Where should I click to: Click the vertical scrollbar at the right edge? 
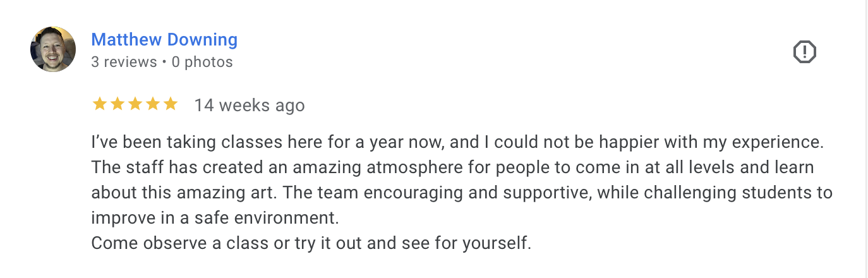coord(865,139)
